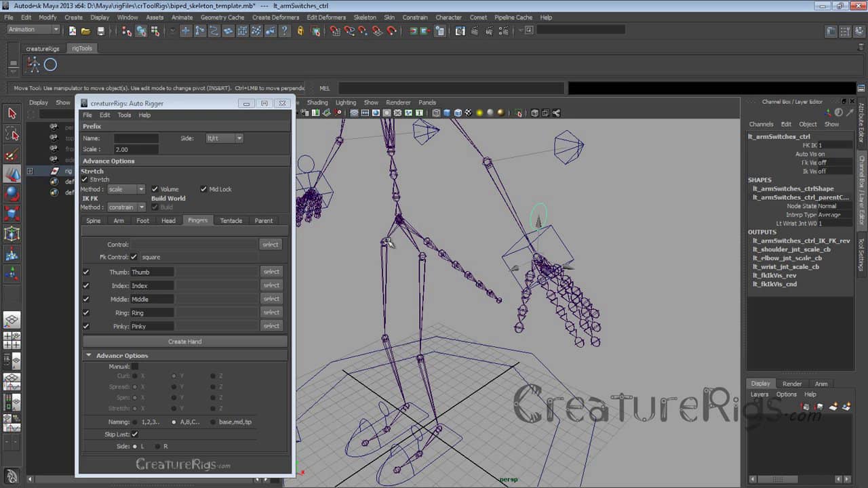Toggle the surfaces selection mask icon
This screenshot has width=868, height=488.
pos(228,30)
